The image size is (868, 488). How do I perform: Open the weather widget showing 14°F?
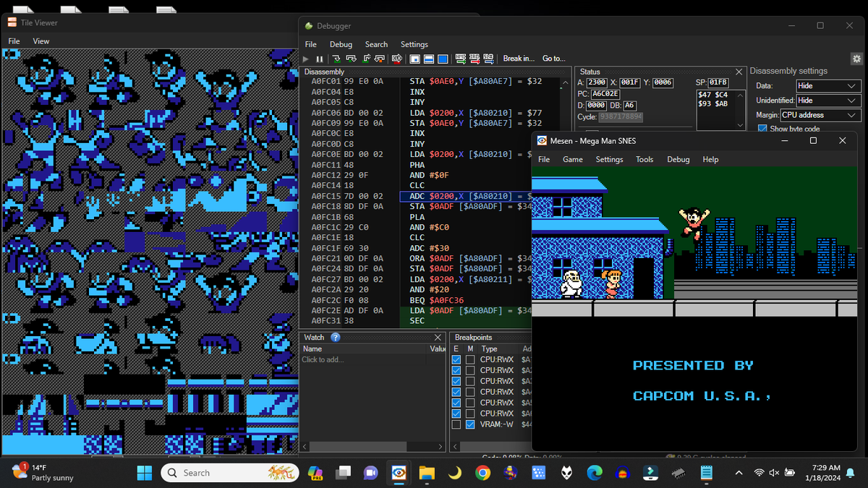click(43, 473)
